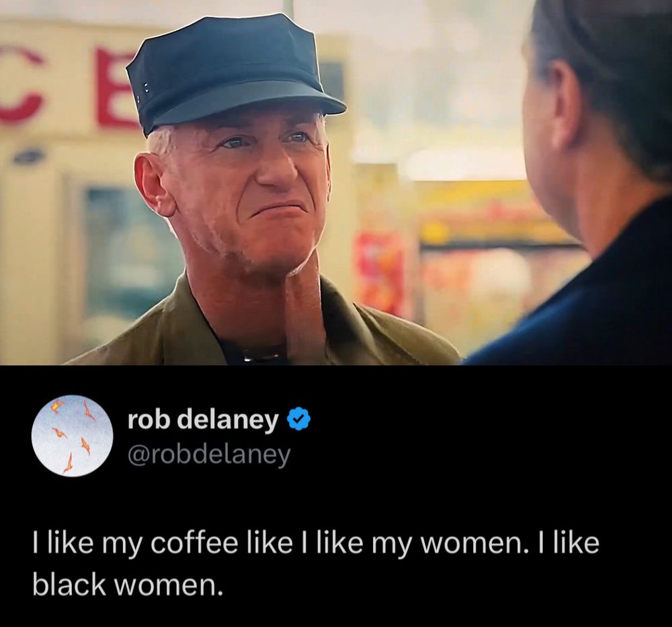Screen dimensions: 672x627
Task: Click the empty black area right of the handle
Action: 480,455
